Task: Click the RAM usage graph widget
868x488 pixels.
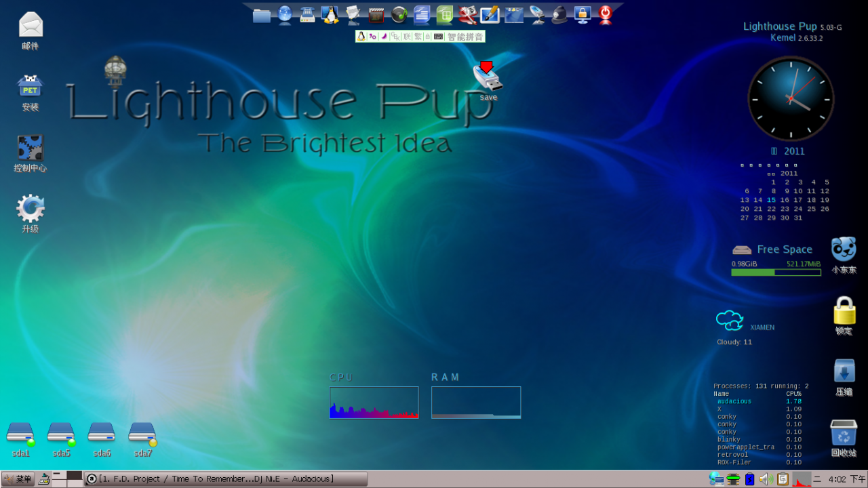Action: (476, 403)
